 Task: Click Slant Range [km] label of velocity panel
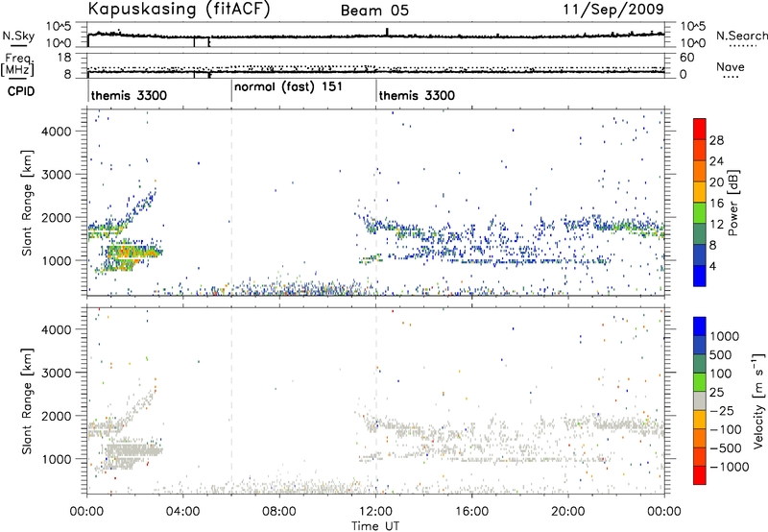[27, 401]
